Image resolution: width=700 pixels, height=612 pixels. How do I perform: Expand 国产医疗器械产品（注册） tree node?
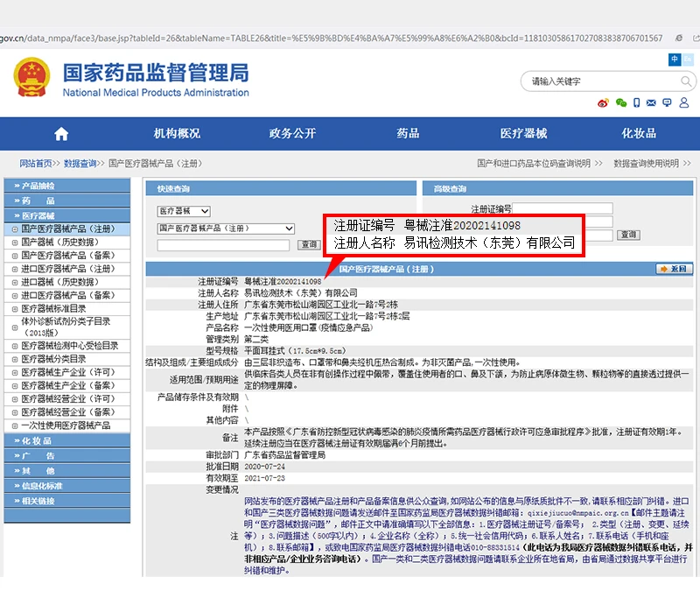click(15, 229)
